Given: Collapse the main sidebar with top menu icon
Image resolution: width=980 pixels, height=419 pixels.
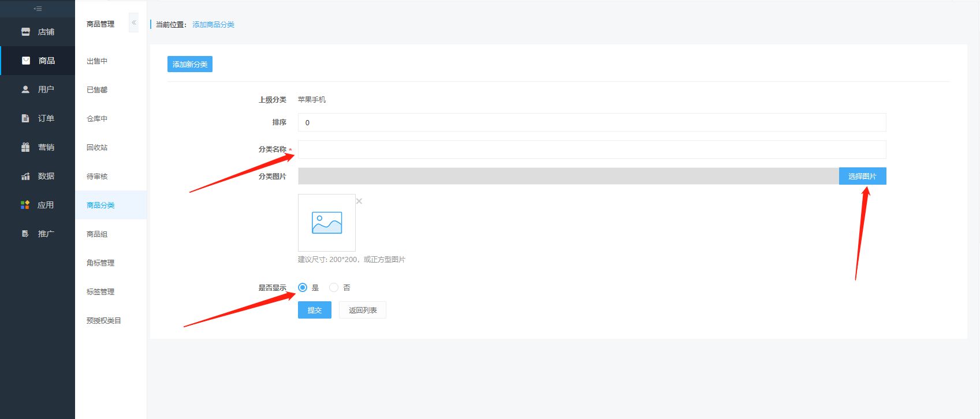Looking at the screenshot, I should point(38,9).
